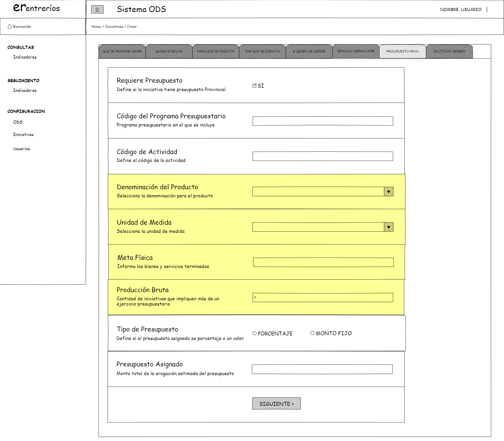Screen dimensions: 504x441
Task: Click the Bienvenido home icon
Action: click(10, 26)
